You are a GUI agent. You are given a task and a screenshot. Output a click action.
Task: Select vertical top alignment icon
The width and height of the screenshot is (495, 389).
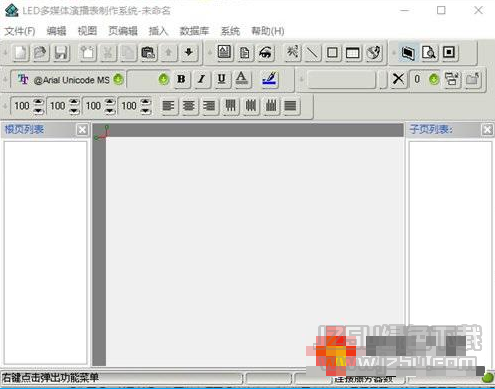[230, 106]
